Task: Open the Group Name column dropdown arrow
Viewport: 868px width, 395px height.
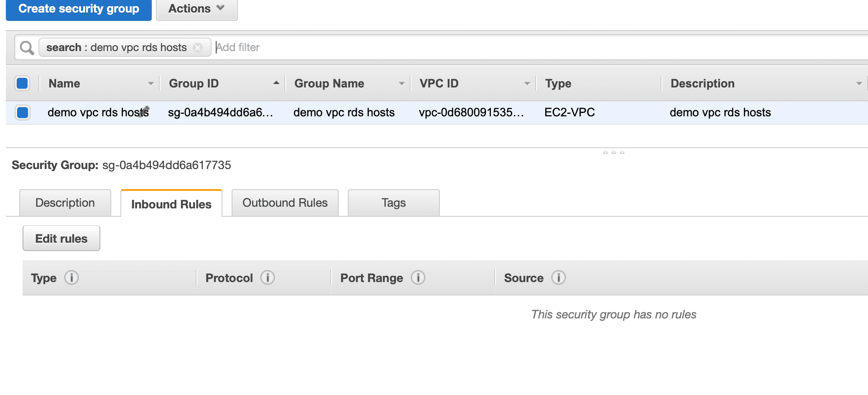Action: (x=401, y=84)
